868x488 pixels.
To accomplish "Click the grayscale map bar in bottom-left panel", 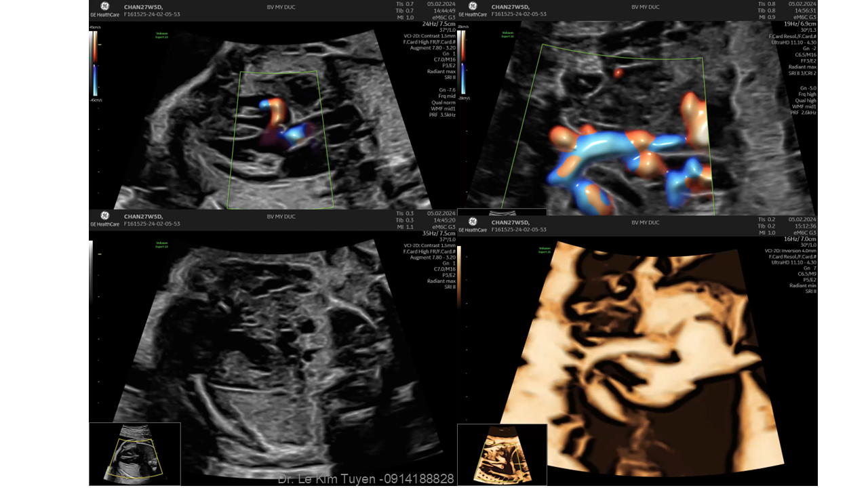I will point(91,271).
